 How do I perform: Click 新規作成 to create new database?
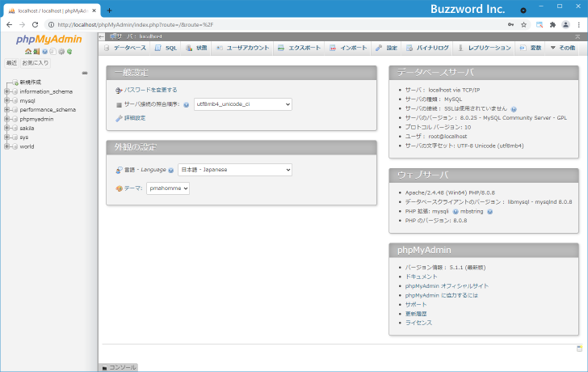tap(31, 82)
